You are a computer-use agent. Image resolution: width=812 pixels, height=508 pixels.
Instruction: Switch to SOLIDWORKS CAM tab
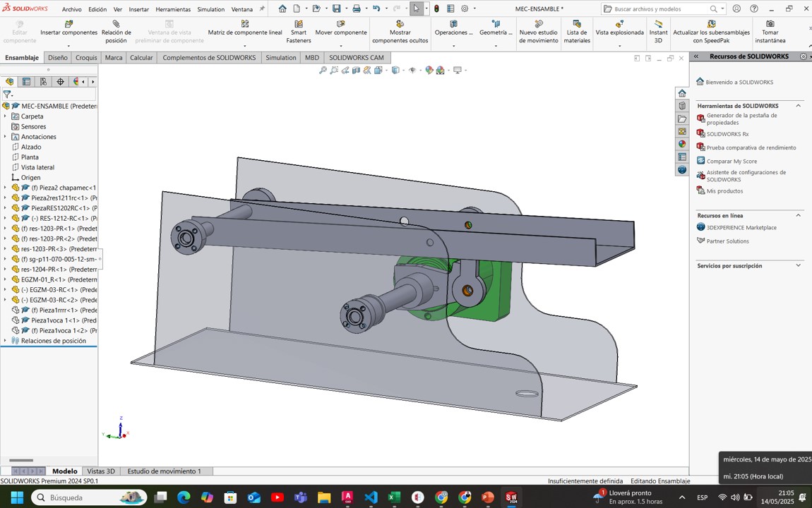[x=357, y=57]
